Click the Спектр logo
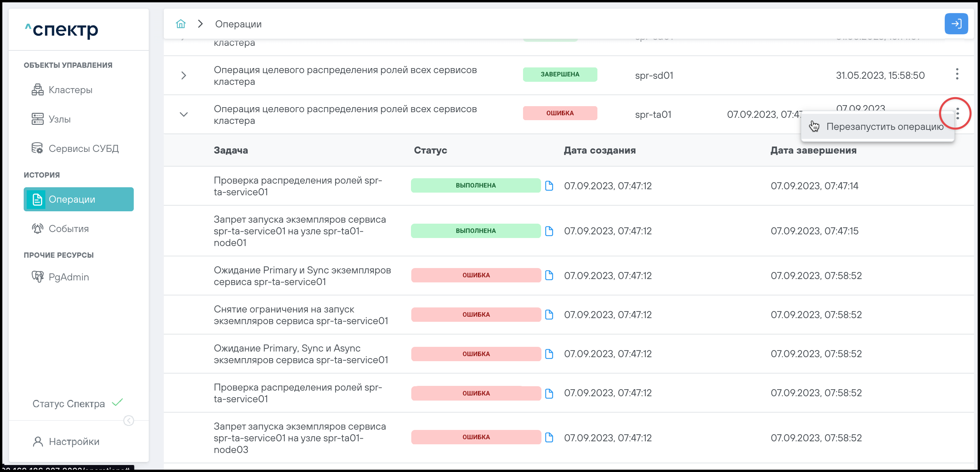 [x=62, y=30]
